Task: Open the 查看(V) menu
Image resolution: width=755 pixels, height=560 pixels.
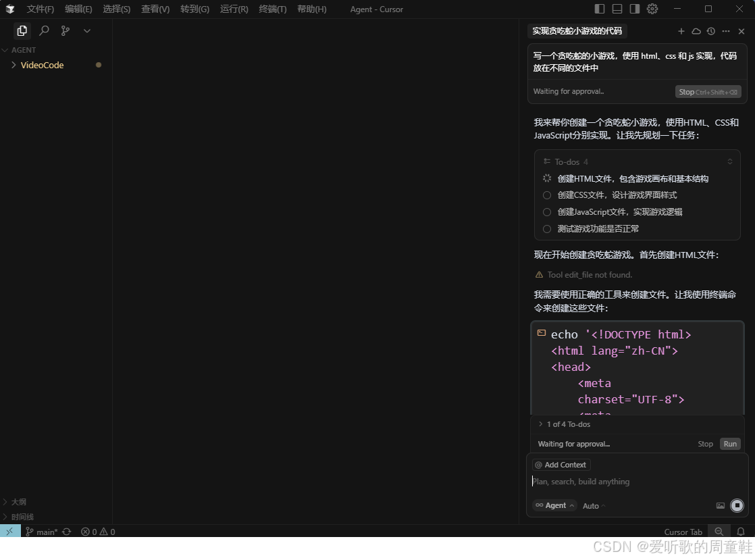Action: pos(155,9)
